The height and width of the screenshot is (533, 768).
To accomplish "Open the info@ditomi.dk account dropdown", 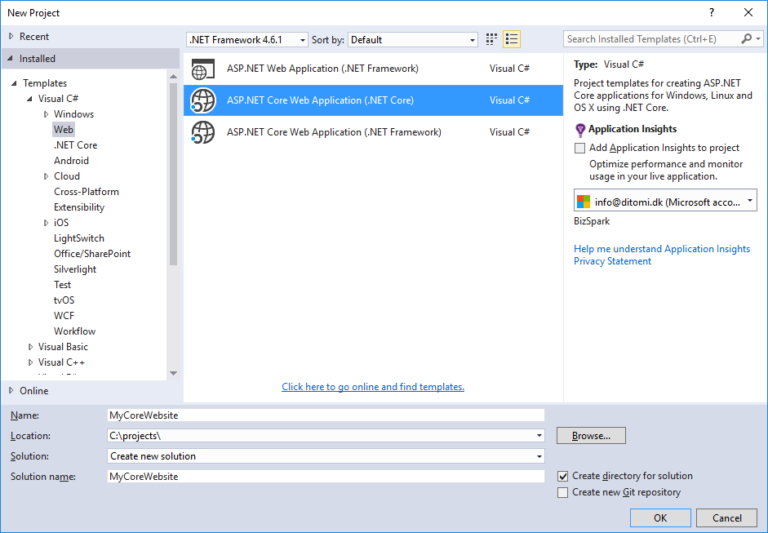I will 749,200.
